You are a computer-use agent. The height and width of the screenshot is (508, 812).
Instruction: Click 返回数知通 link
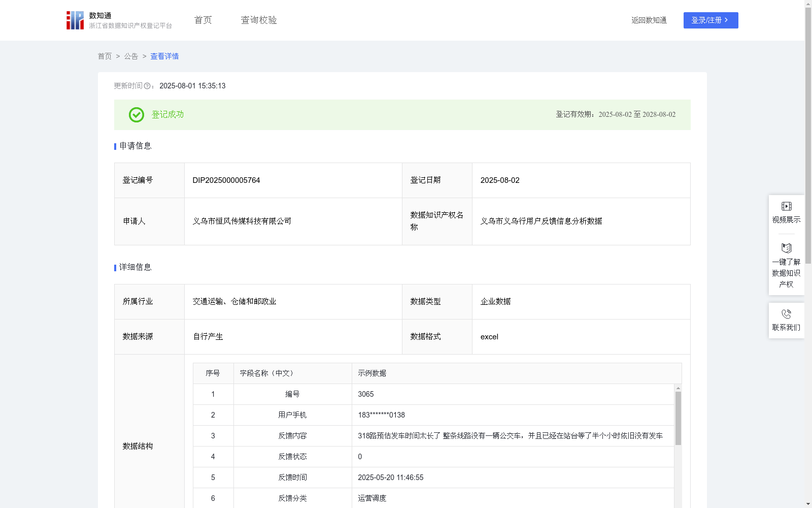pyautogui.click(x=649, y=20)
